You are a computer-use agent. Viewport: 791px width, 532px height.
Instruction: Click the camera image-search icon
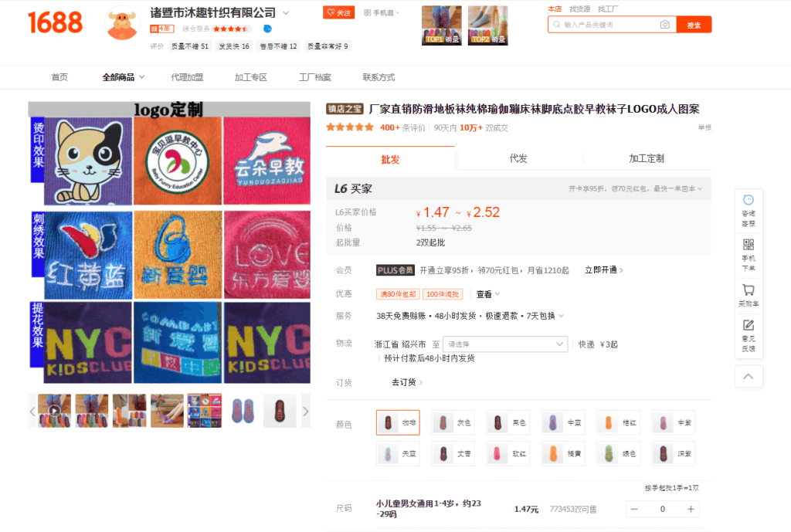tap(665, 24)
